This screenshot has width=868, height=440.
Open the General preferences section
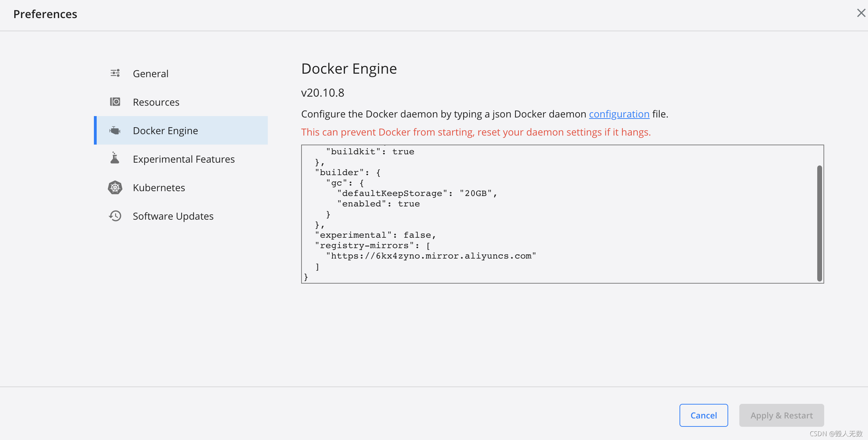pyautogui.click(x=151, y=73)
